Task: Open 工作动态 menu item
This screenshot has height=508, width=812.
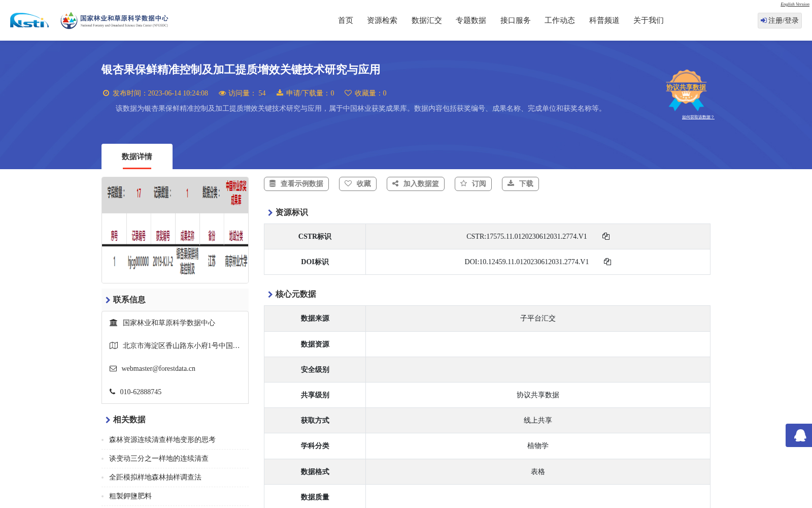Action: [x=560, y=20]
